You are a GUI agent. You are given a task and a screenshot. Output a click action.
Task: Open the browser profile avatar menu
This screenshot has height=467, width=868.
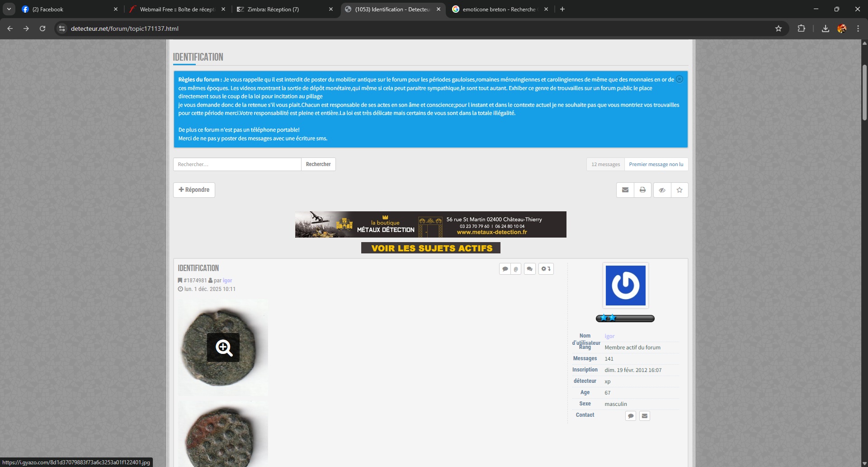842,29
